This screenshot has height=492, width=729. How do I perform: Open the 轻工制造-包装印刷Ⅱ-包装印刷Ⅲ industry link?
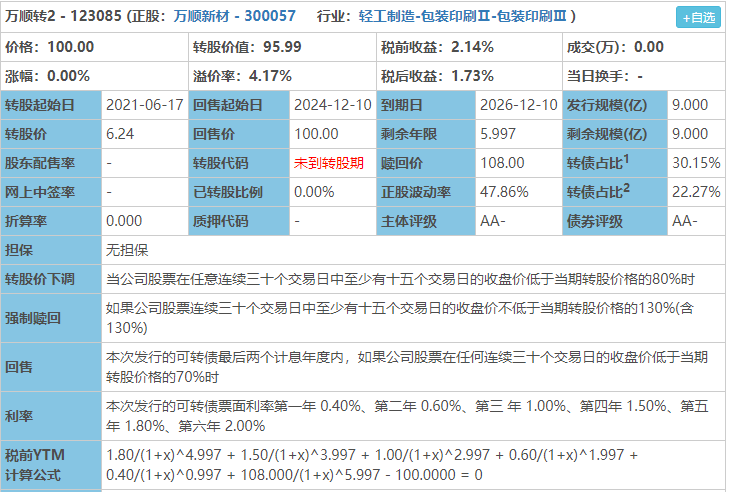[462, 16]
